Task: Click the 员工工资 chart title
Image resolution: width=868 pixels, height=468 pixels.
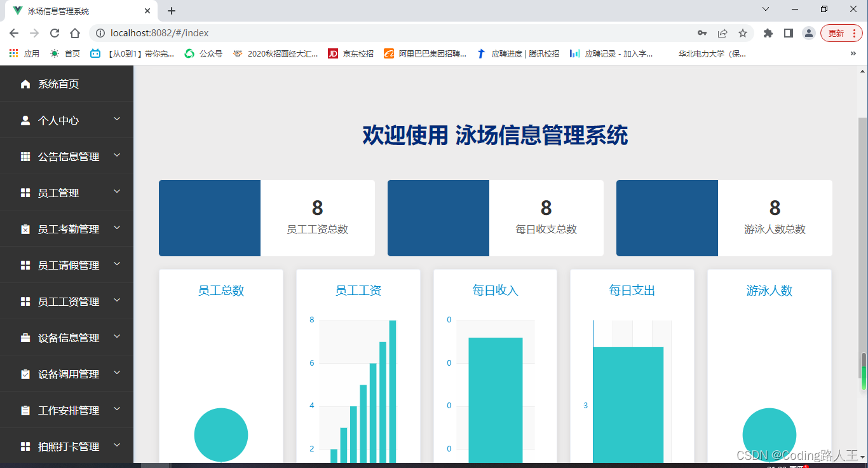Action: (358, 291)
